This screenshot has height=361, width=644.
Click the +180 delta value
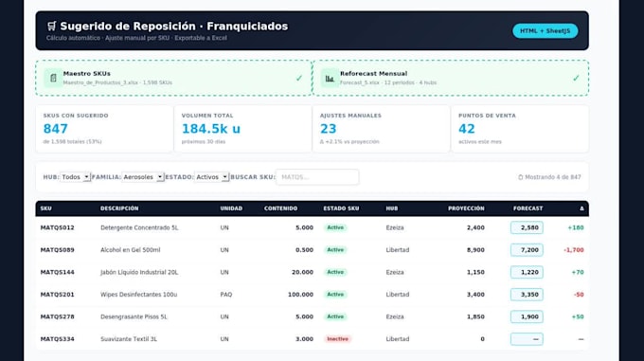(576, 227)
